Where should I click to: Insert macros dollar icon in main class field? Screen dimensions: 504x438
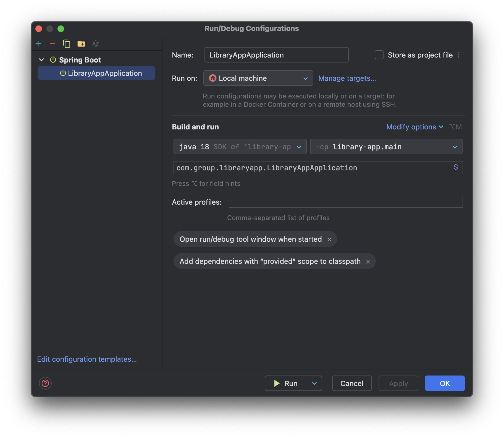click(456, 167)
